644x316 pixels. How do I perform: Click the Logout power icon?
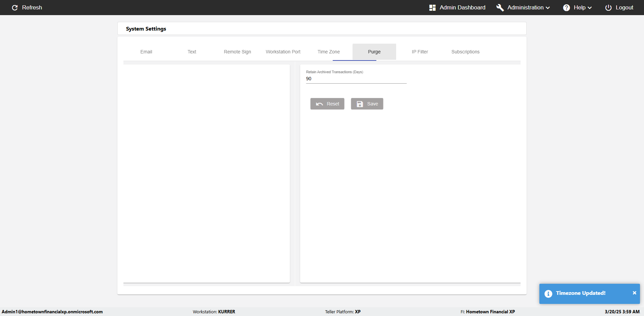tap(608, 8)
